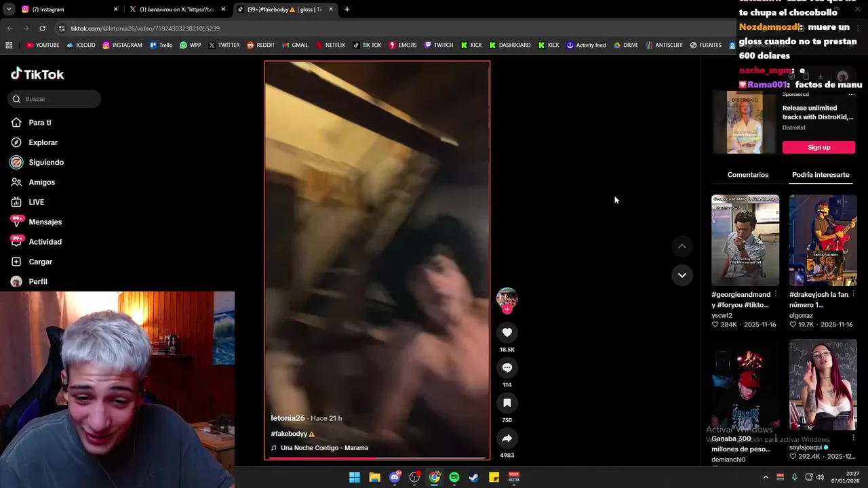Go to next video arrow
Screen dimensions: 868x488
682,275
